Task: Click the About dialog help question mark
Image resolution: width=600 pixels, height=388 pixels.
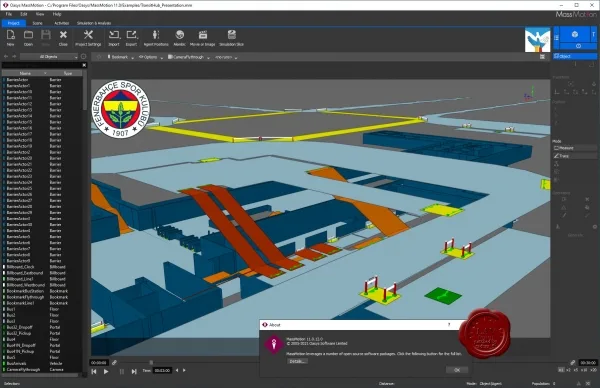Action: (x=449, y=324)
